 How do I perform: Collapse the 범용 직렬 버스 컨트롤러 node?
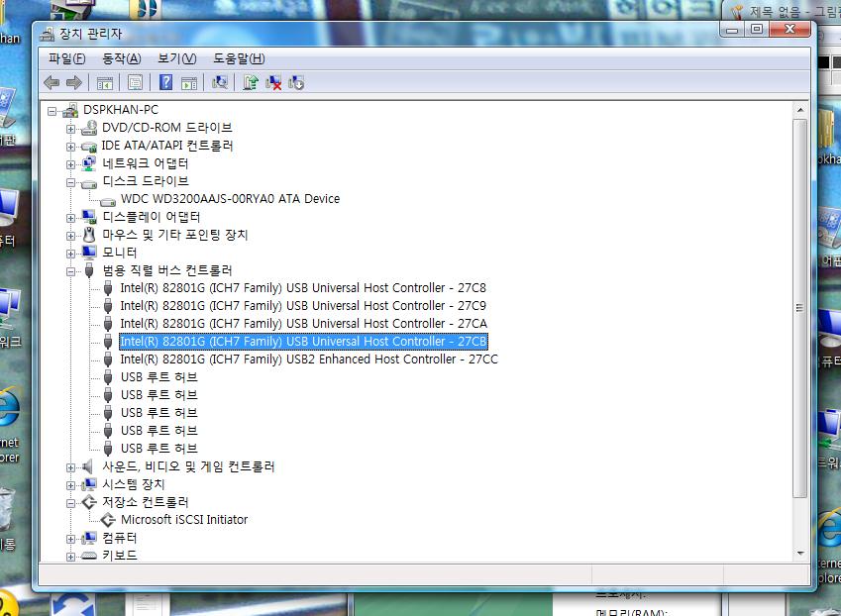coord(70,271)
